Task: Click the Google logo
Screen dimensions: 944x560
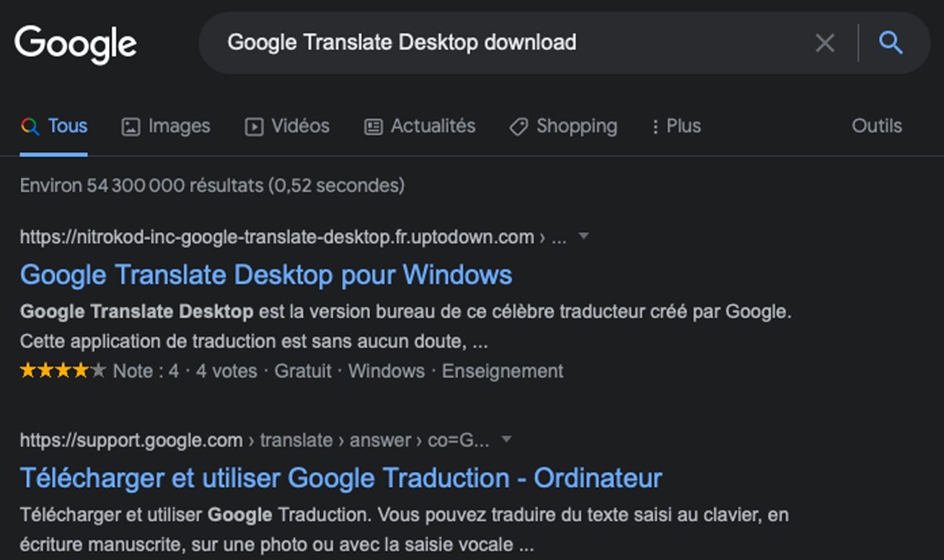Action: tap(76, 43)
